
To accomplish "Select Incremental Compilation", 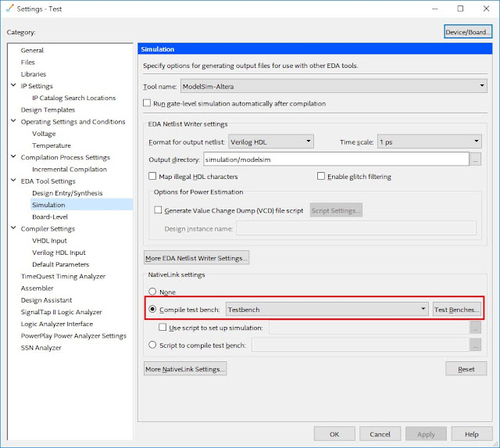I will 70,169.
